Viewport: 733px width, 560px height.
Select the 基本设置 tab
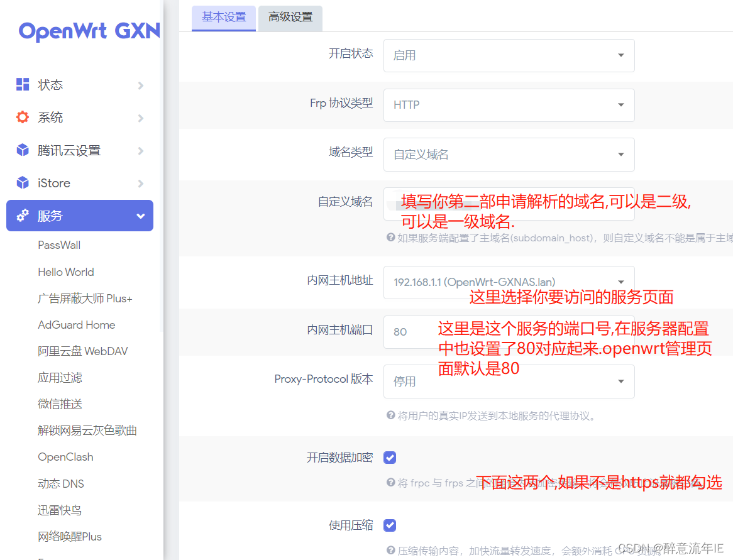tap(223, 18)
